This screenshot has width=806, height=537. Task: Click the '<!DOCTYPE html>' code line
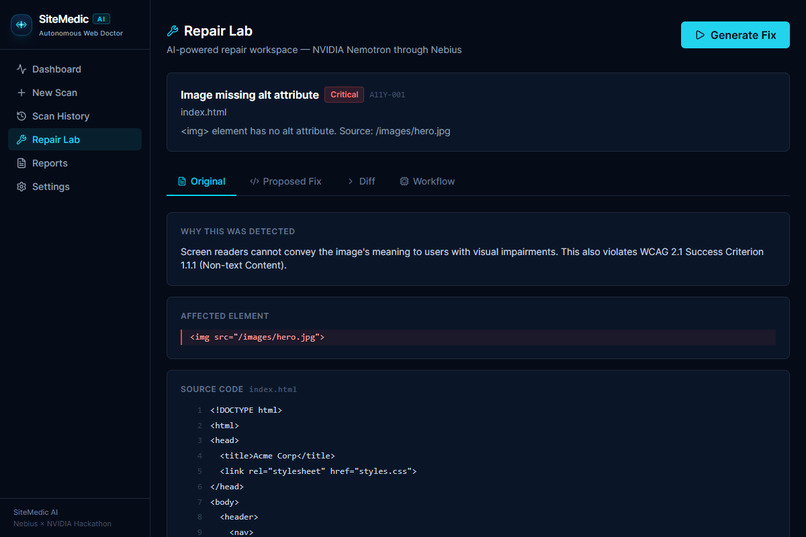[246, 410]
